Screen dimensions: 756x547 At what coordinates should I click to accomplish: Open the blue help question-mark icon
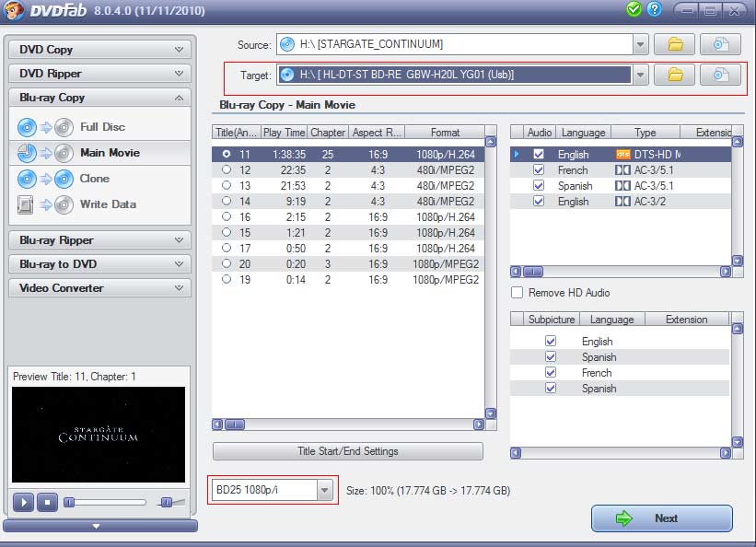point(655,9)
